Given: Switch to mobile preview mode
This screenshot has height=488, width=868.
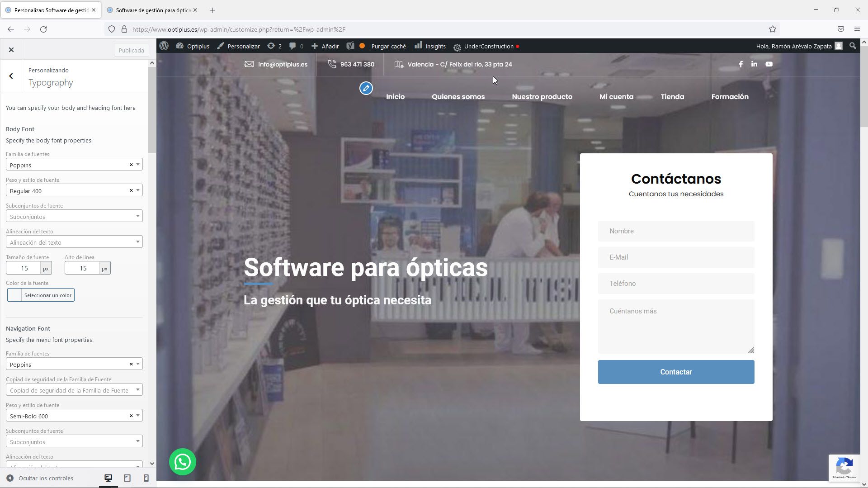Looking at the screenshot, I should pos(146,478).
